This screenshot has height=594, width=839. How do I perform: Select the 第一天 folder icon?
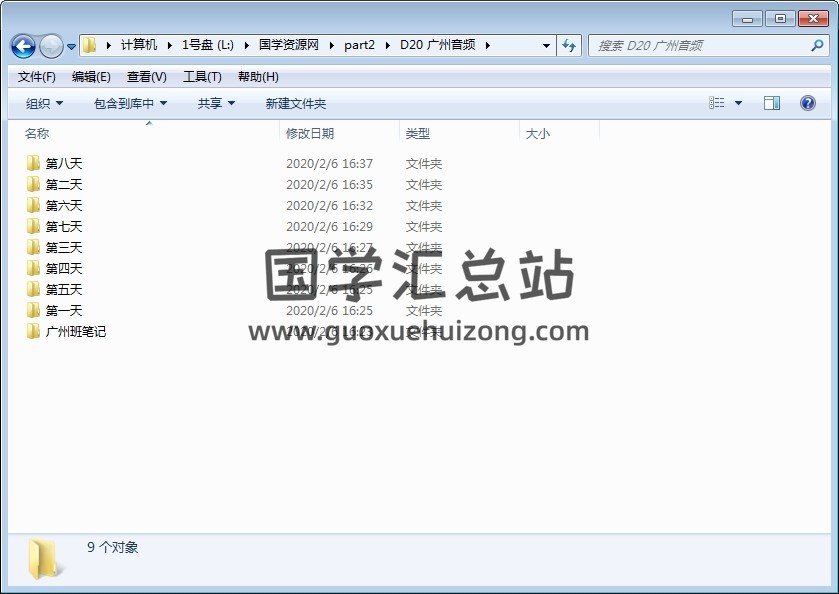click(x=33, y=310)
